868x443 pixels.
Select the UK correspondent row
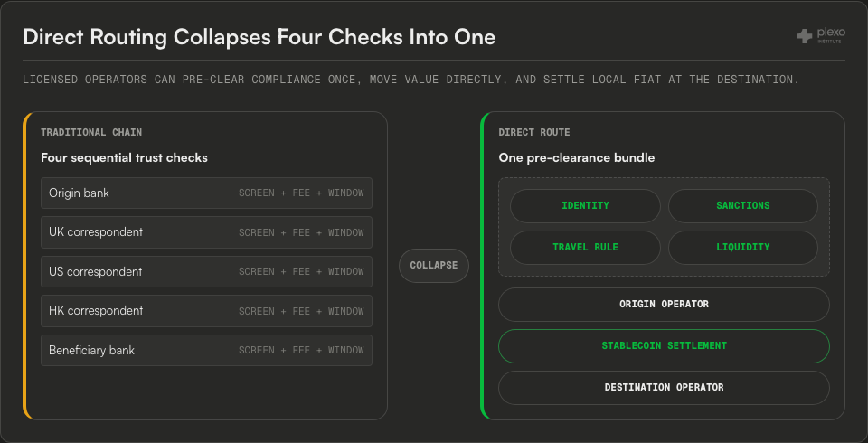pyautogui.click(x=206, y=232)
